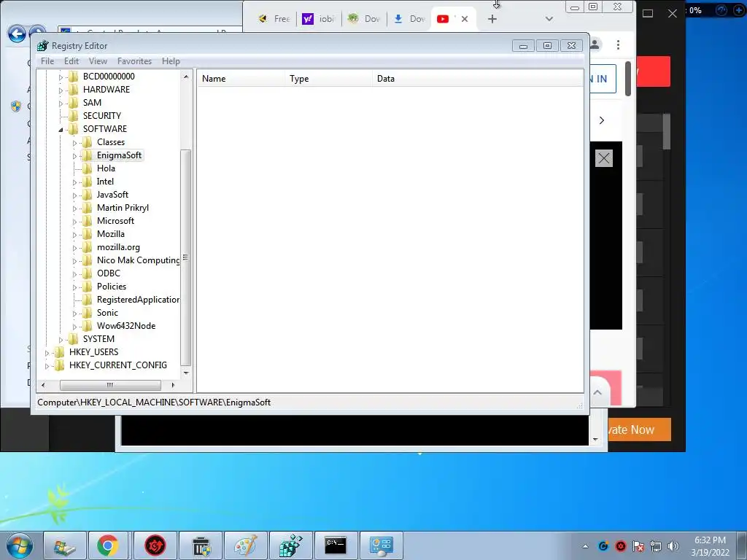Open Paint from the taskbar
The height and width of the screenshot is (560, 747).
click(x=246, y=545)
